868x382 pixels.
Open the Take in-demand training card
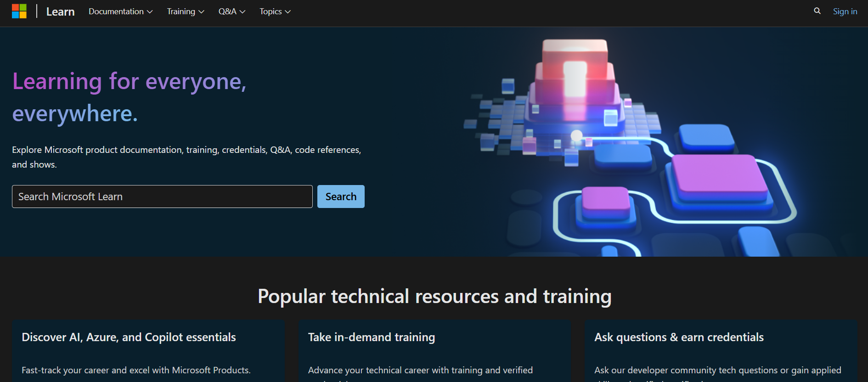[434, 351]
